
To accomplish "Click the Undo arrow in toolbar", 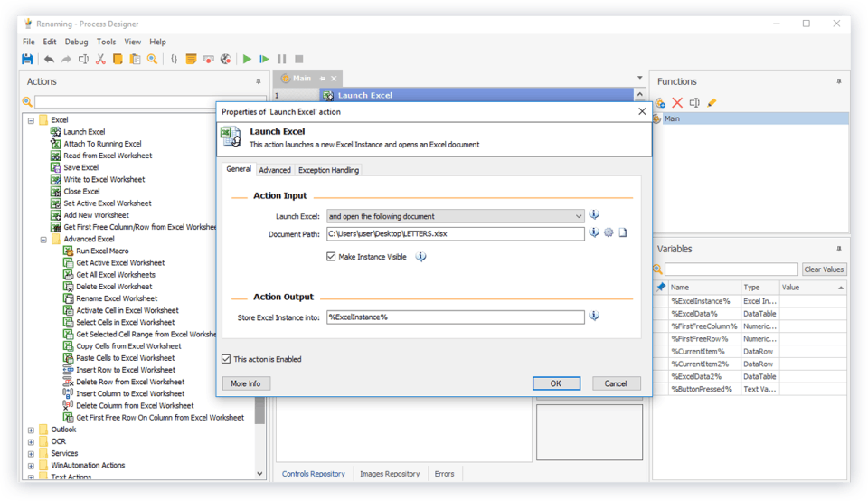I will coord(49,59).
